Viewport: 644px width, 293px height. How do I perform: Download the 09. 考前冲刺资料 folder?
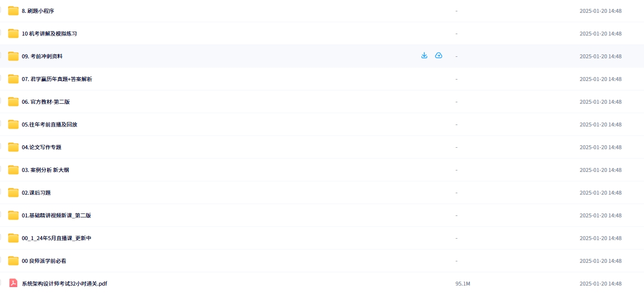coord(424,56)
